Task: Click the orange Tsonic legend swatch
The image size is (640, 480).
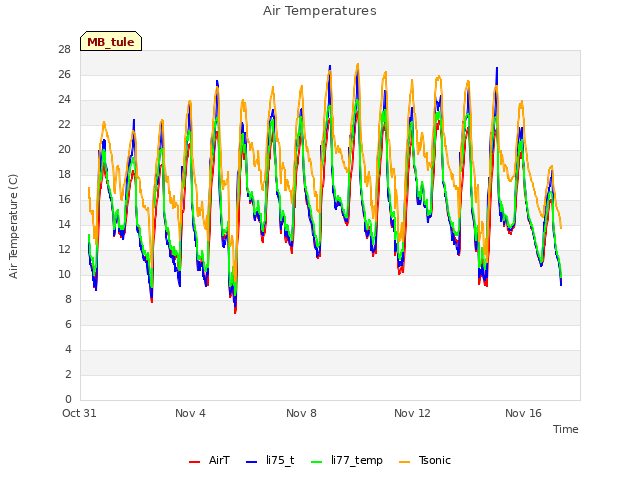Action: (x=404, y=462)
